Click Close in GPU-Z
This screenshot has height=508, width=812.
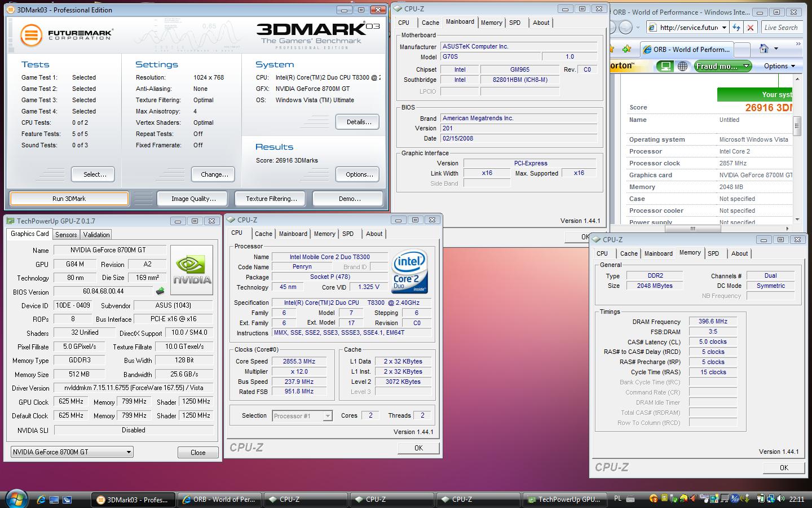[x=198, y=452]
